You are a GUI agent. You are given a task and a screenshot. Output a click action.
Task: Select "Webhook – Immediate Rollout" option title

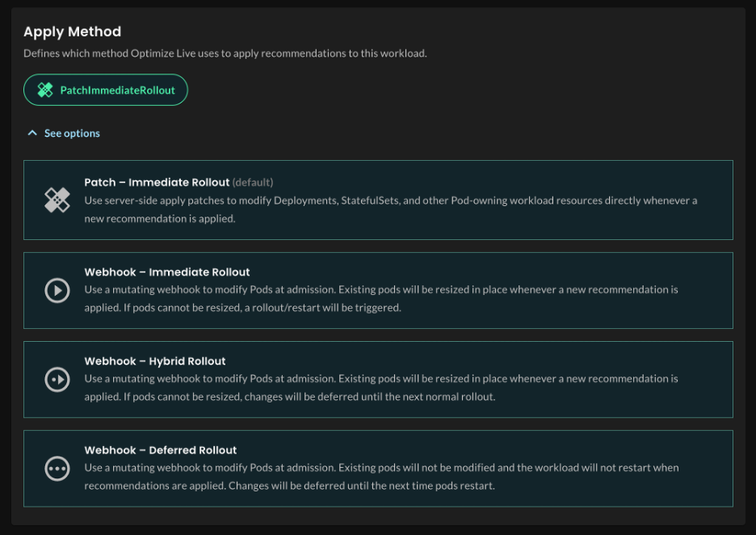[167, 272]
